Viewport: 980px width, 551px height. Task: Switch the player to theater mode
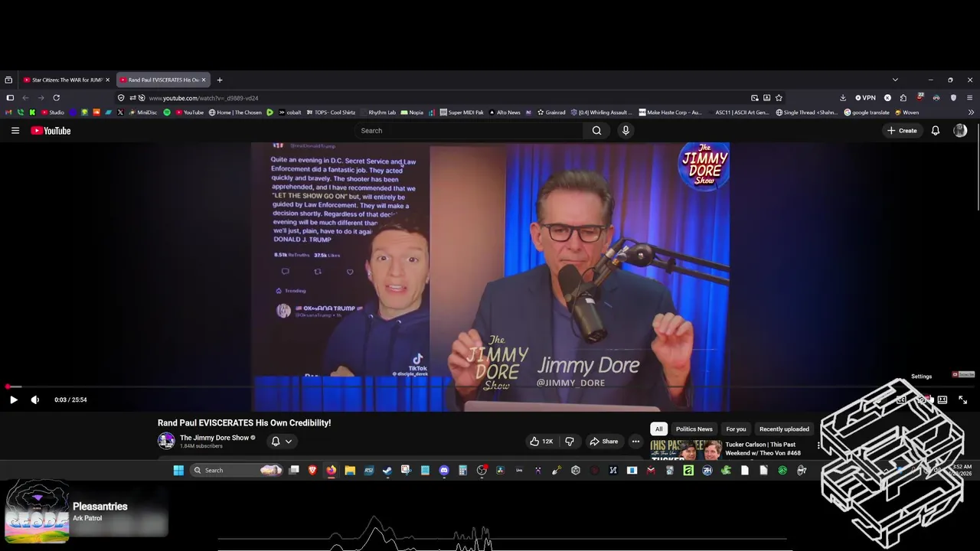click(x=942, y=399)
